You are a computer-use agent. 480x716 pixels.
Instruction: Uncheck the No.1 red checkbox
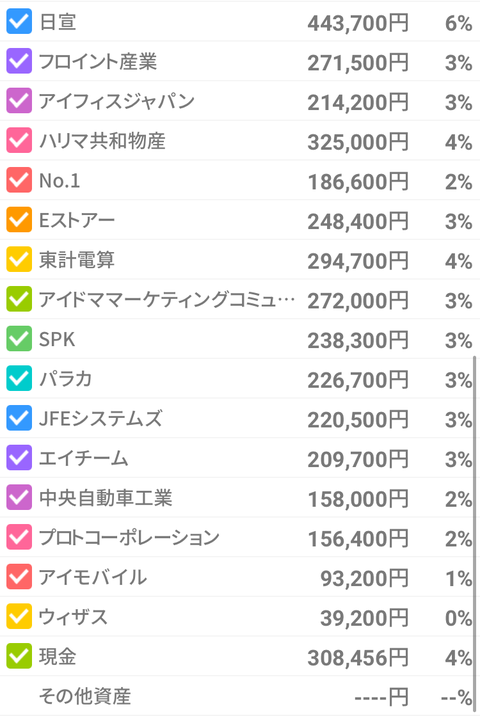19,180
